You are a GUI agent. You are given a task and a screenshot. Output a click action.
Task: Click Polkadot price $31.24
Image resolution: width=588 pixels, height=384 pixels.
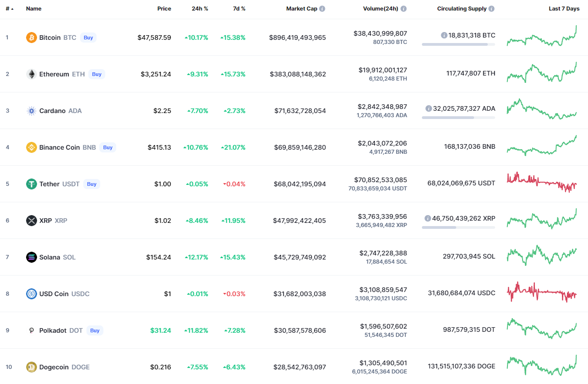161,330
